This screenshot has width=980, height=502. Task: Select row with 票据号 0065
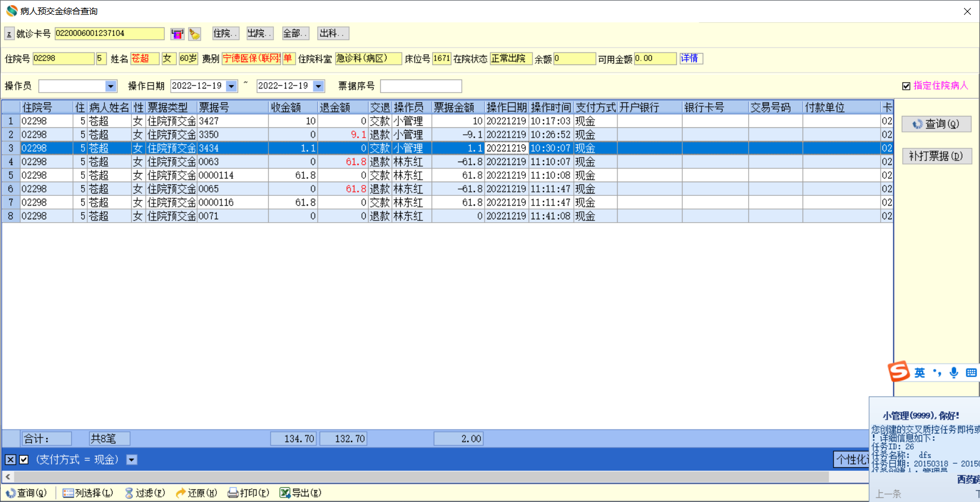(x=447, y=189)
